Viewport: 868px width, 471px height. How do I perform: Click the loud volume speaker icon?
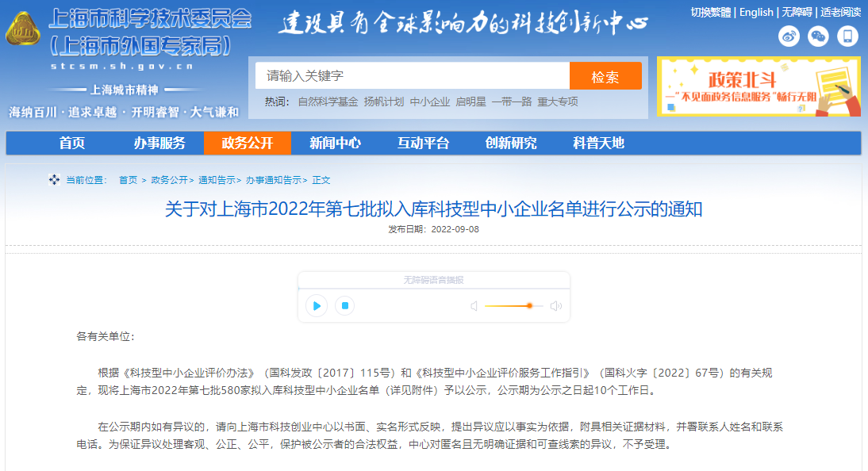click(x=555, y=306)
